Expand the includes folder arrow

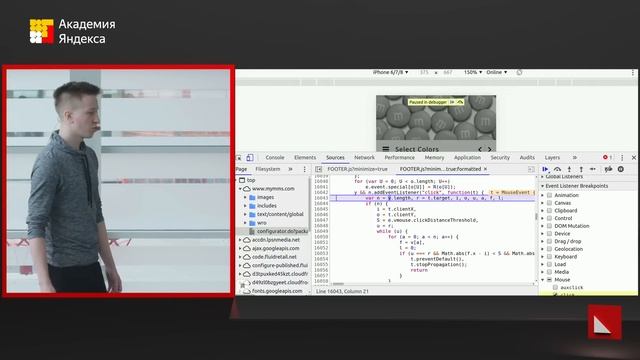(x=245, y=206)
